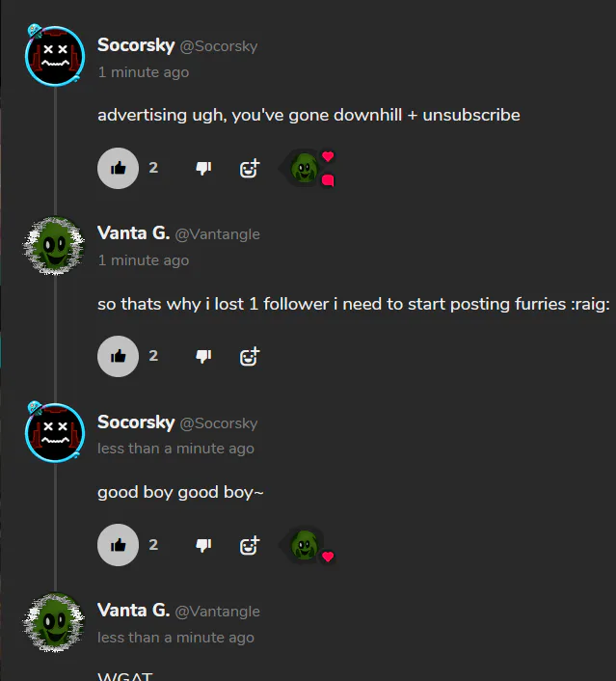
Task: Dislike the 'good boy good boy~' comment
Action: pyautogui.click(x=203, y=545)
